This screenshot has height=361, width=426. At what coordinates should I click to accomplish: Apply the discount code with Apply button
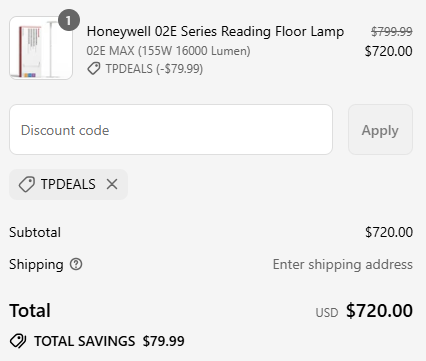tap(380, 130)
